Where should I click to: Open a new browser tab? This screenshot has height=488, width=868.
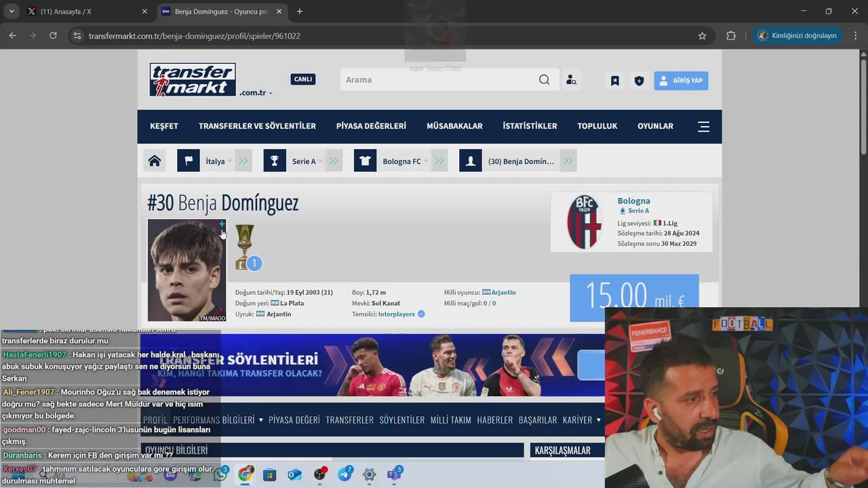pyautogui.click(x=300, y=12)
